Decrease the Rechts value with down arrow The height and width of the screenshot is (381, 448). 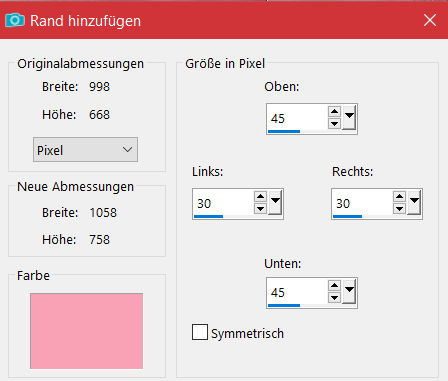[399, 209]
